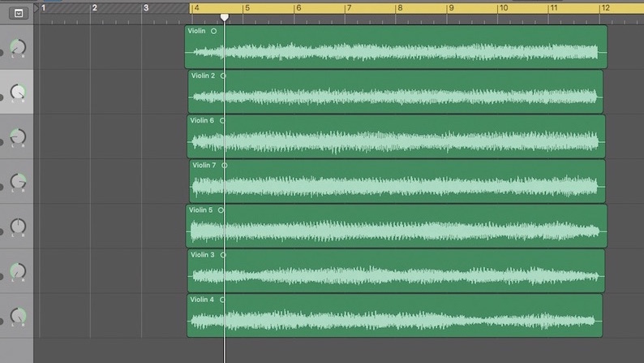The height and width of the screenshot is (363, 644).
Task: Click bar 2 in the ruler
Action: coord(94,8)
